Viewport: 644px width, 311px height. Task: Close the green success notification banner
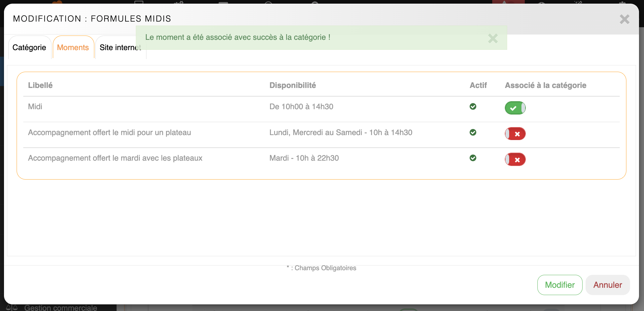493,39
